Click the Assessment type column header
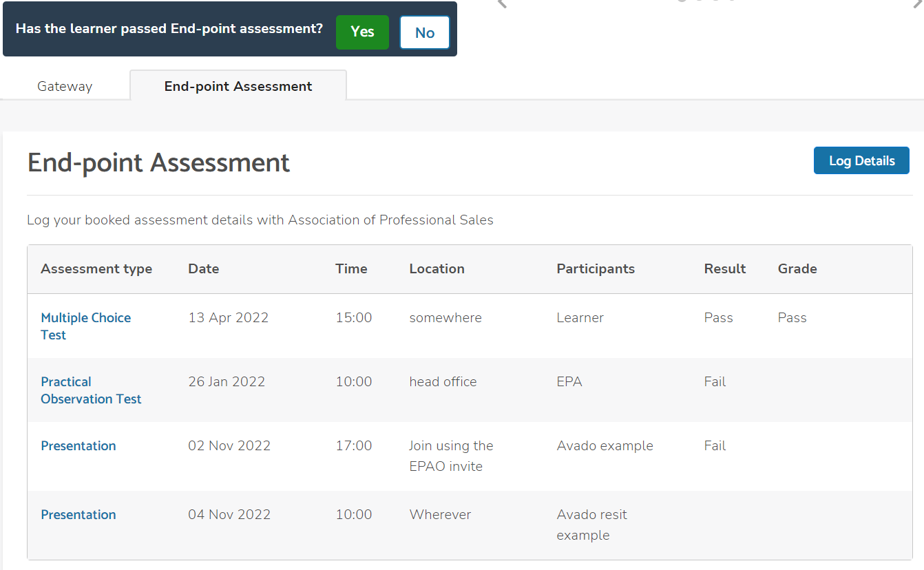 click(x=96, y=269)
